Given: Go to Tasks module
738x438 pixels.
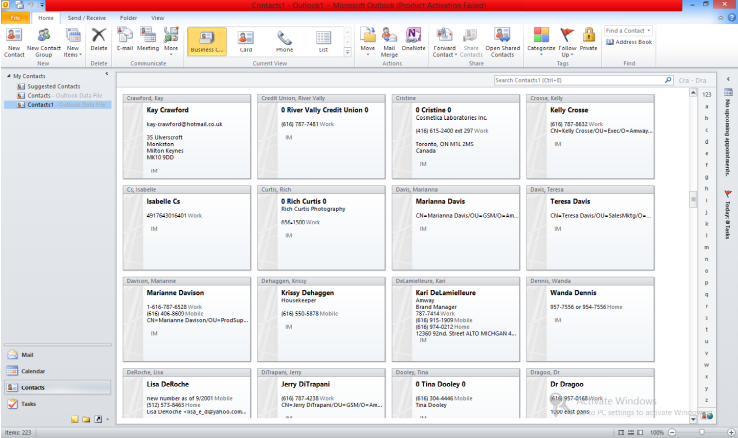Looking at the screenshot, I should pyautogui.click(x=57, y=404).
